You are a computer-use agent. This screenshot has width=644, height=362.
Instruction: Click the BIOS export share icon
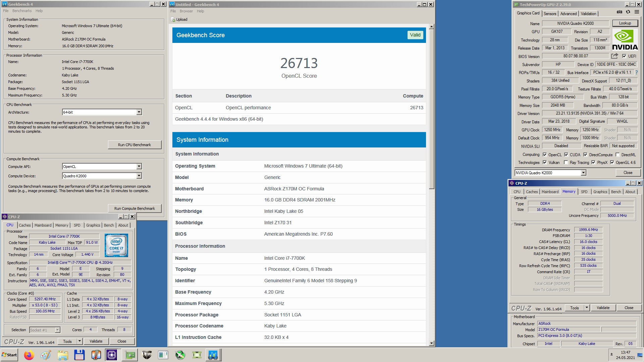point(614,56)
